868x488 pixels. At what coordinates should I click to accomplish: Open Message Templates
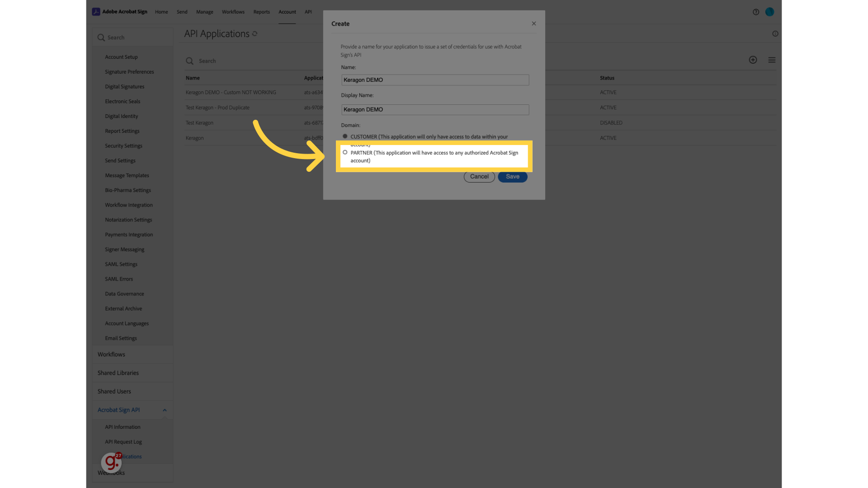coord(127,175)
